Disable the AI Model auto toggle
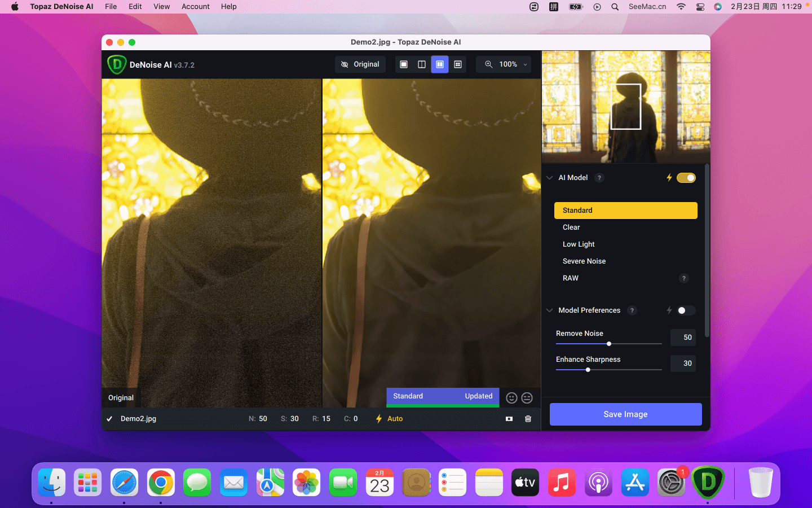This screenshot has height=508, width=812. coord(686,178)
